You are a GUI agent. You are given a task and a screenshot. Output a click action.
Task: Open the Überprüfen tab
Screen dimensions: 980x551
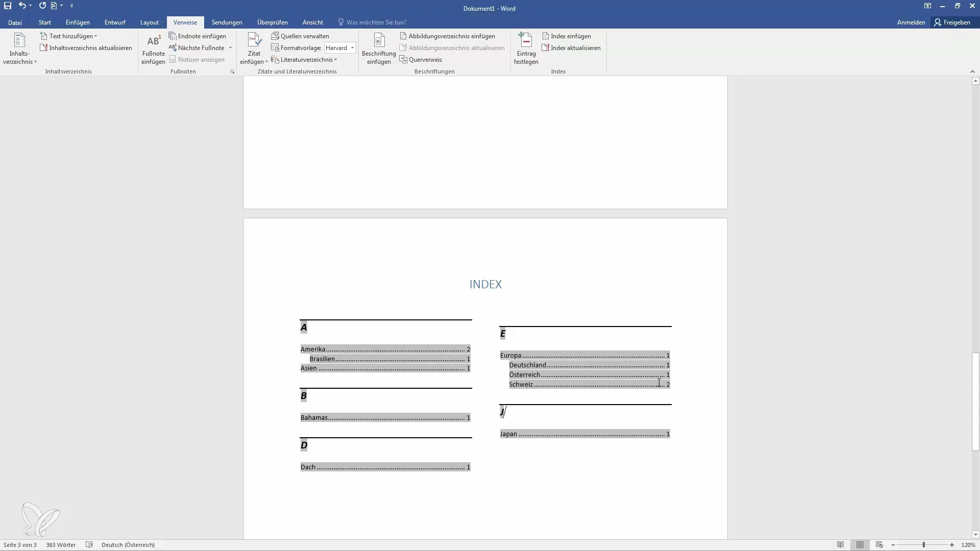tap(273, 22)
